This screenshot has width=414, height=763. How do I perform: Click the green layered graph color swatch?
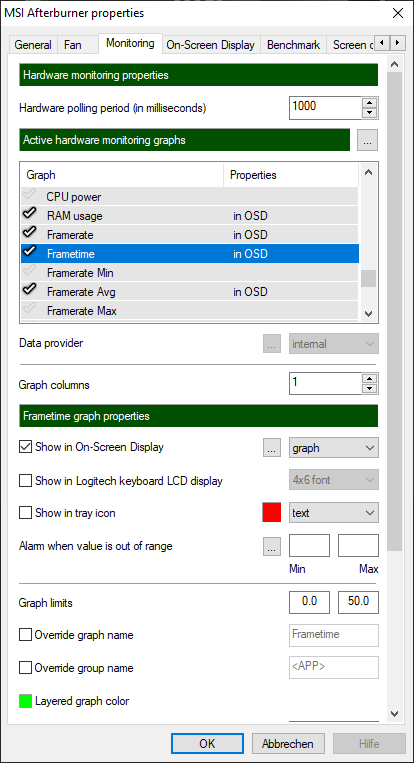(x=25, y=701)
